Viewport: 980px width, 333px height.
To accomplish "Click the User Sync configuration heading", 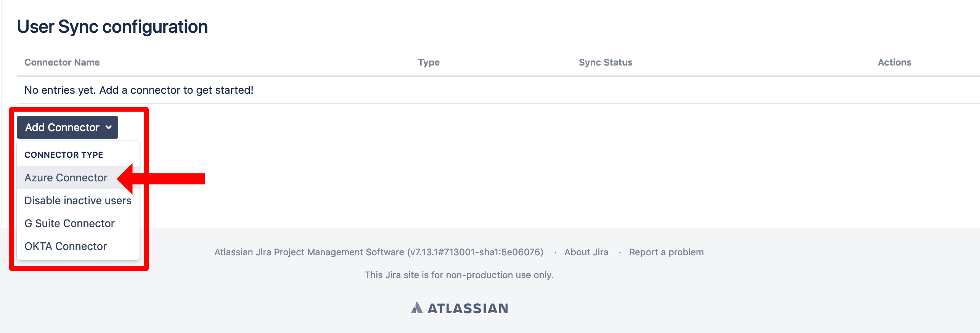I will click(x=112, y=27).
